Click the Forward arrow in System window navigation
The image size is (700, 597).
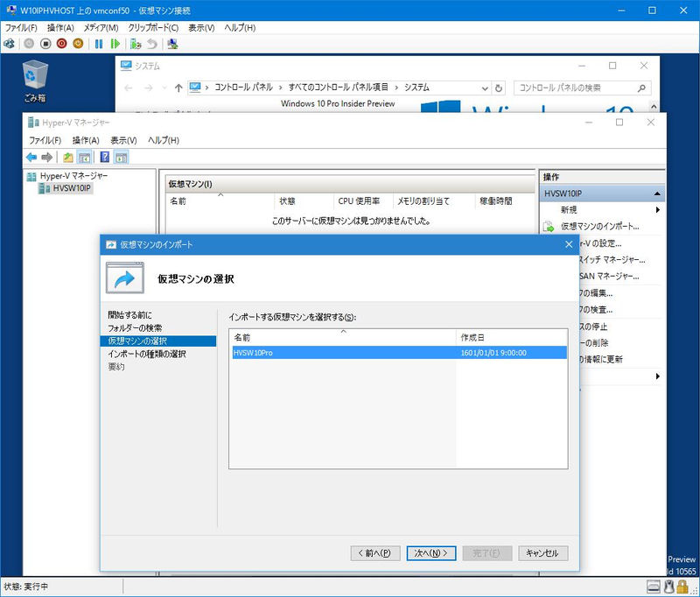pyautogui.click(x=149, y=88)
